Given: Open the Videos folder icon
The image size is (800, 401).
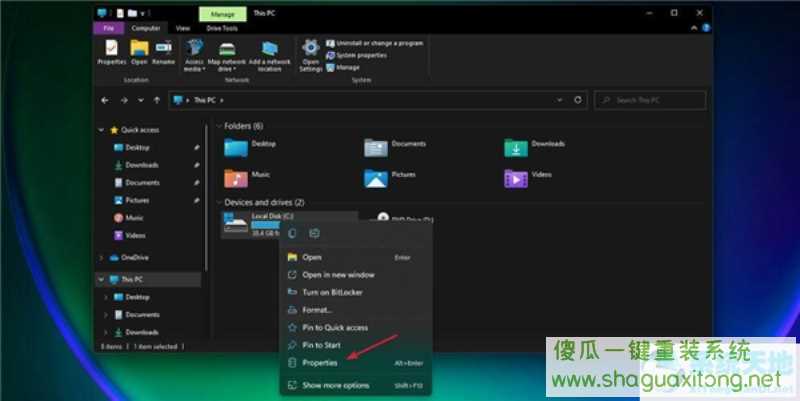Looking at the screenshot, I should pyautogui.click(x=516, y=179).
